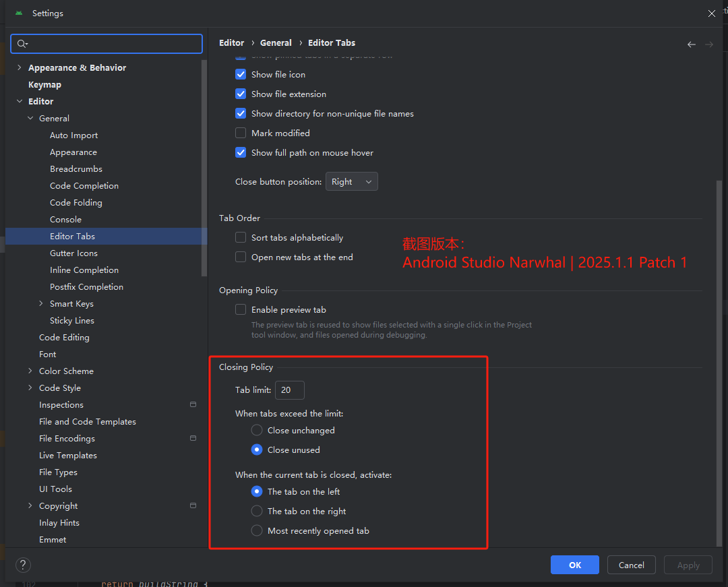Click the right panel vertical scrollbar
This screenshot has height=587, width=728.
pos(719,363)
